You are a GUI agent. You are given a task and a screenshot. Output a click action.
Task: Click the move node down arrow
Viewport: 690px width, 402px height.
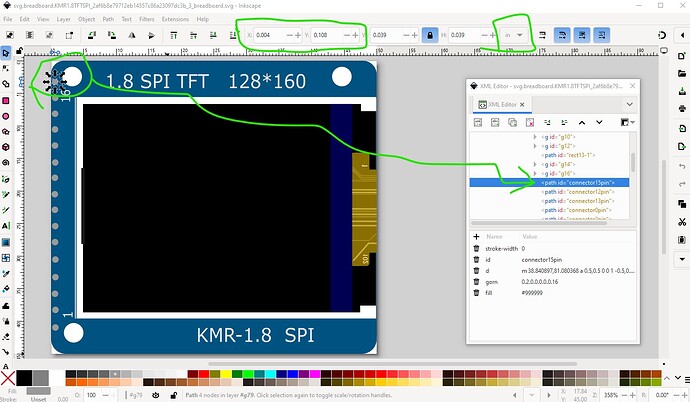pos(601,122)
